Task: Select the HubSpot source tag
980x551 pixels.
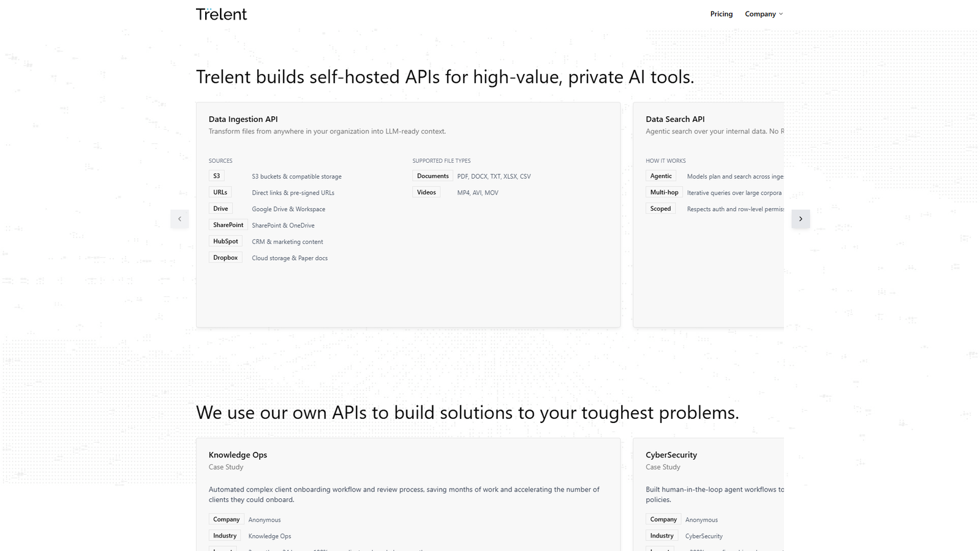Action: pos(225,241)
